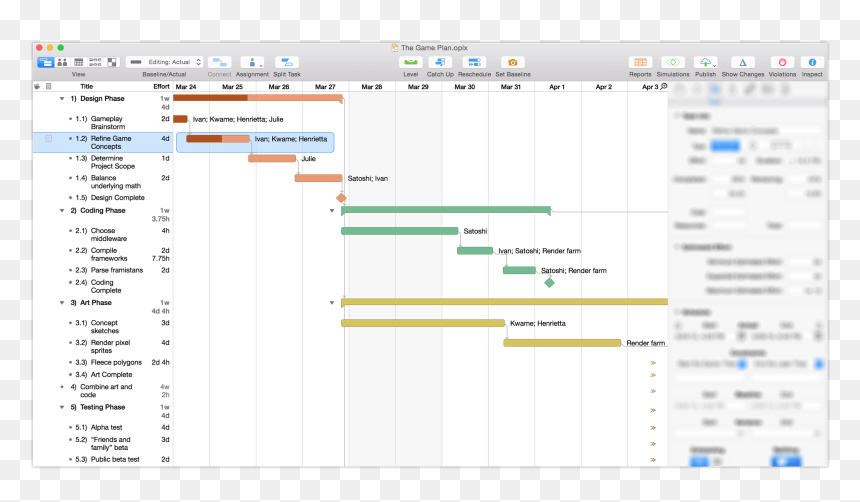Collapse the Art Phase group
The width and height of the screenshot is (860, 502).
(x=62, y=303)
